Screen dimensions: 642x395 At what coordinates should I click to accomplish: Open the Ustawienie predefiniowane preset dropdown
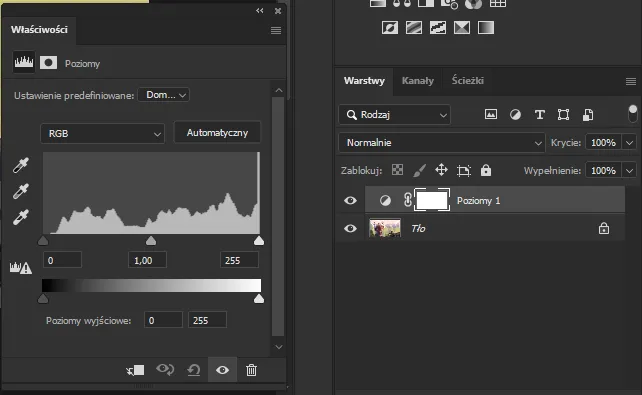tap(164, 95)
